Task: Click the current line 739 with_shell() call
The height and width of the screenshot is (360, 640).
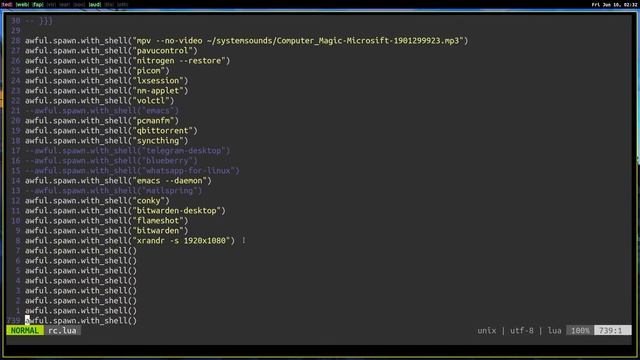Action: (x=81, y=321)
